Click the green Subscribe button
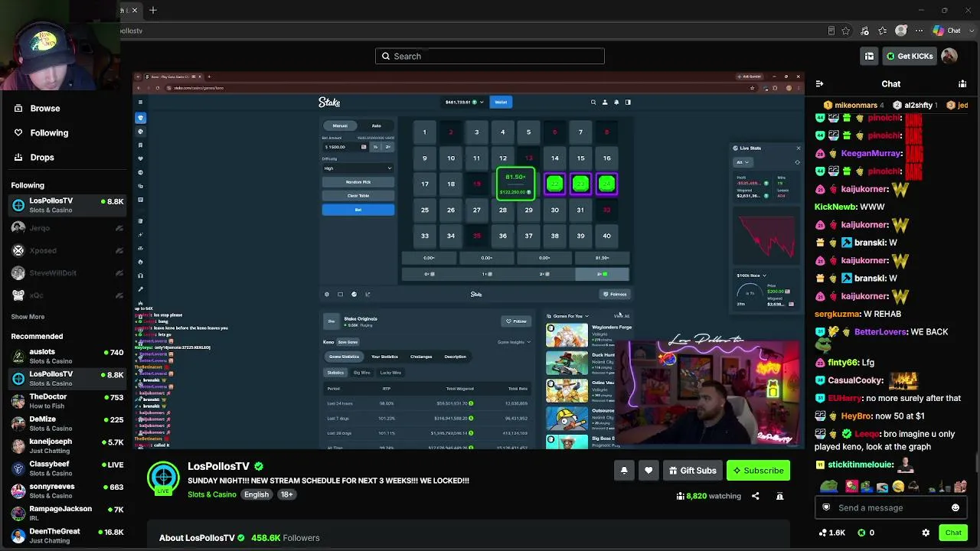The image size is (980, 551). (x=758, y=471)
